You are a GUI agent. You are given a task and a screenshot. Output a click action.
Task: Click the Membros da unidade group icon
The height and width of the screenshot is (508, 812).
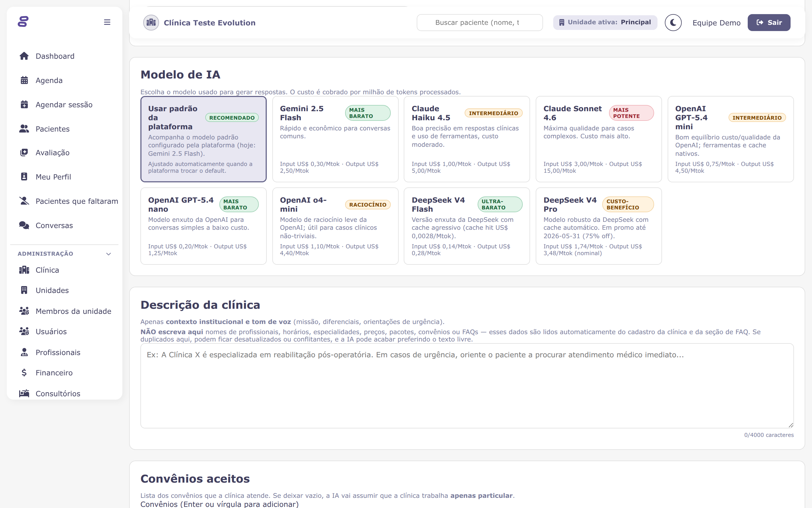click(24, 311)
